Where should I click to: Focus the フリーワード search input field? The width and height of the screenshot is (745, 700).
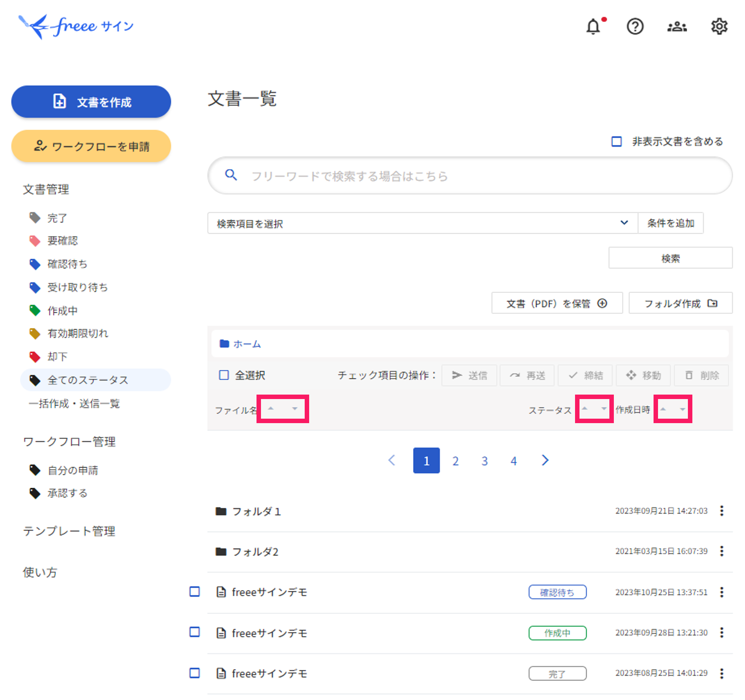click(470, 175)
